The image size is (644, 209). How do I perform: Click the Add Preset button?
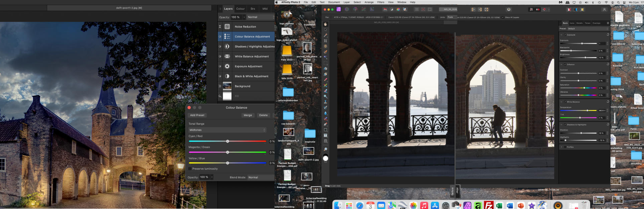[x=197, y=115]
